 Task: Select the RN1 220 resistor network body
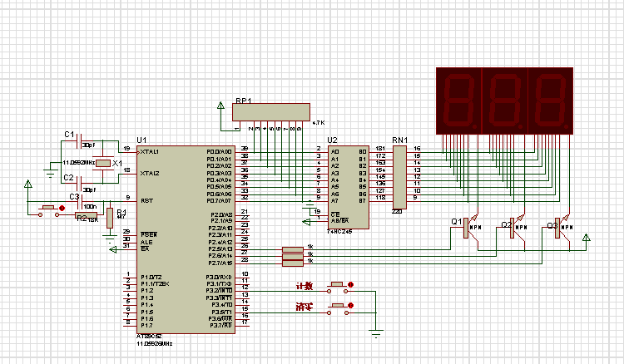pyautogui.click(x=399, y=177)
